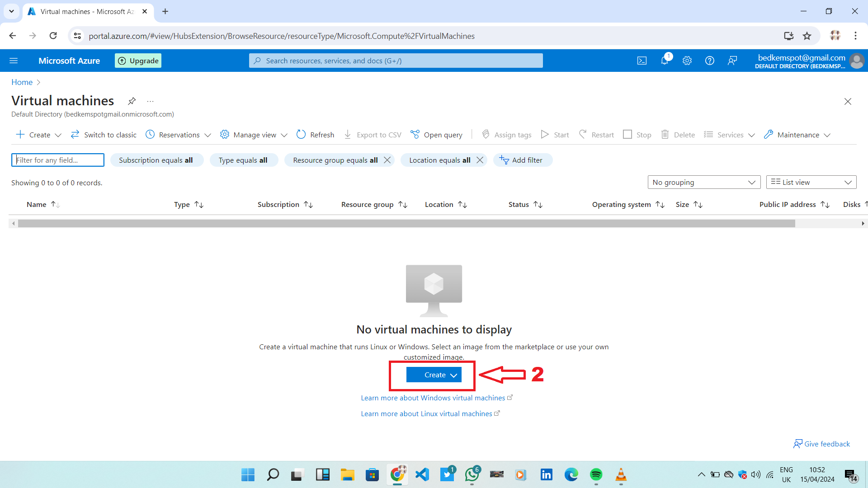Expand the blue Create button dropdown
This screenshot has height=488, width=868.
(x=434, y=375)
